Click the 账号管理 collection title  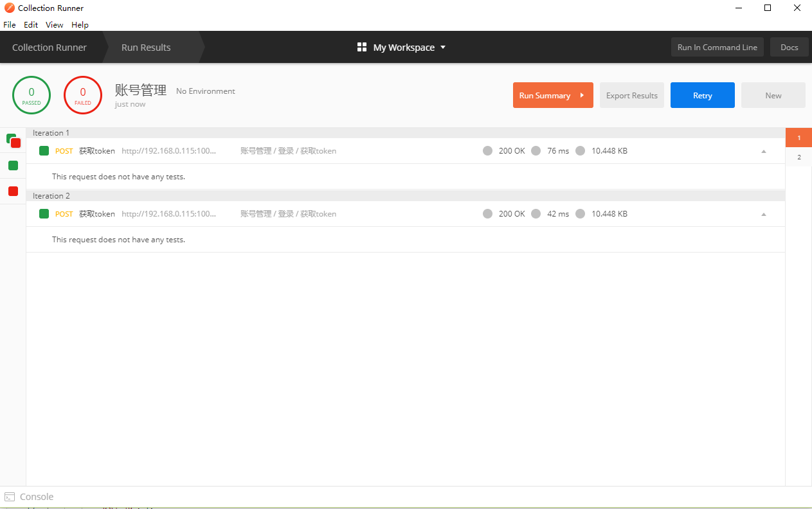[141, 90]
